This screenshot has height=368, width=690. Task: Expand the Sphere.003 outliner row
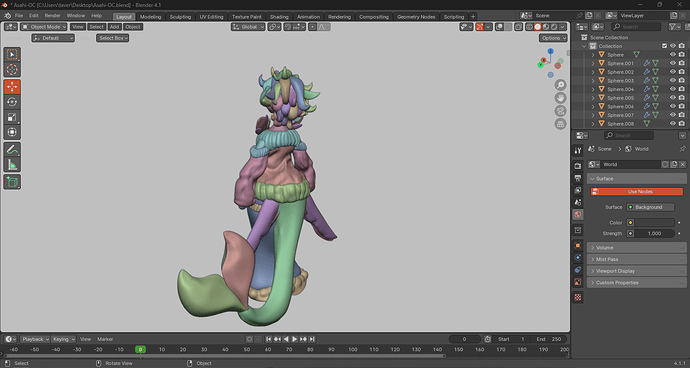pyautogui.click(x=593, y=81)
